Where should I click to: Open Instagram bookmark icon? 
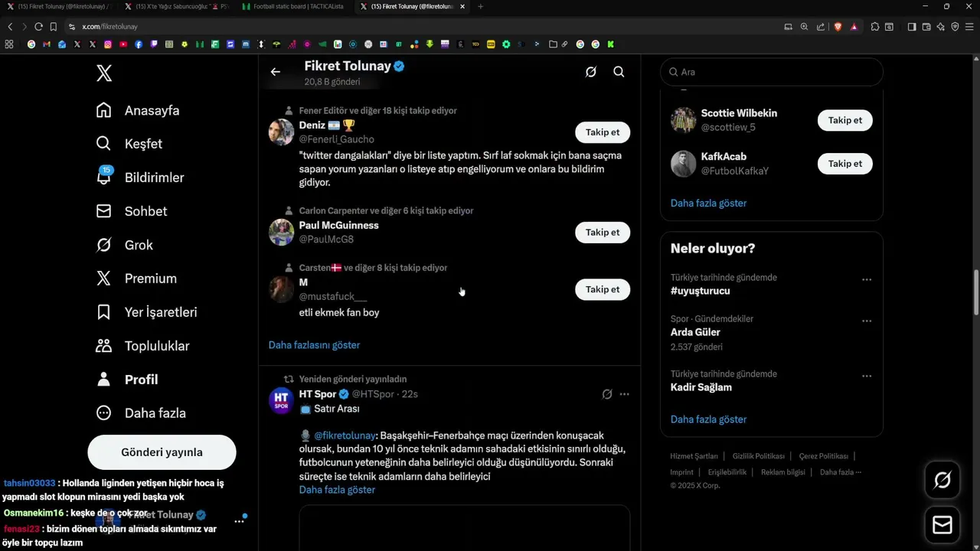[x=108, y=44]
